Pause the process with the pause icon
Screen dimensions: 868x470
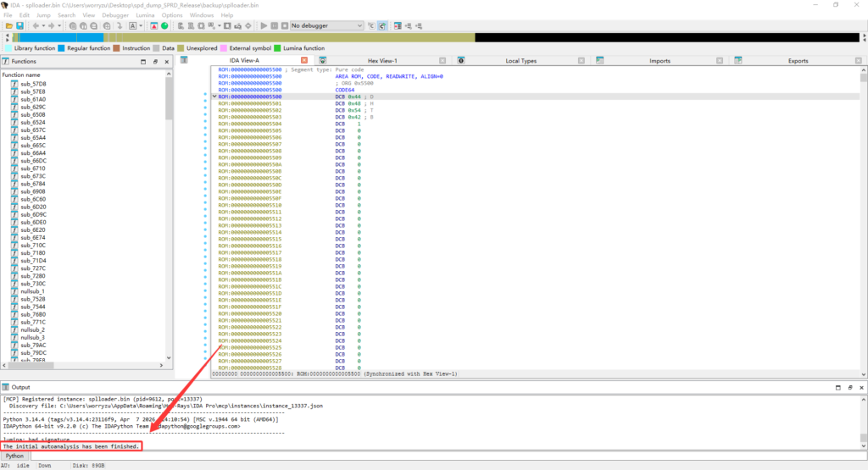click(275, 26)
